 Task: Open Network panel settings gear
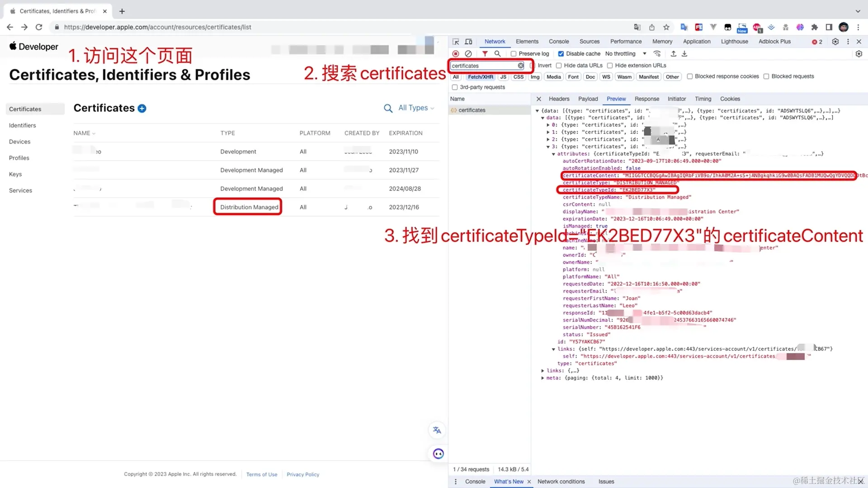click(859, 54)
